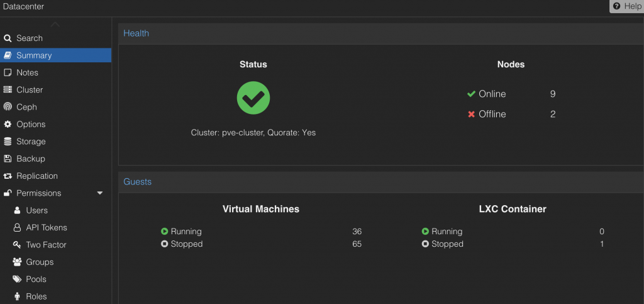Viewport: 644px width, 304px height.
Task: Open the Notes section
Action: coord(55,73)
